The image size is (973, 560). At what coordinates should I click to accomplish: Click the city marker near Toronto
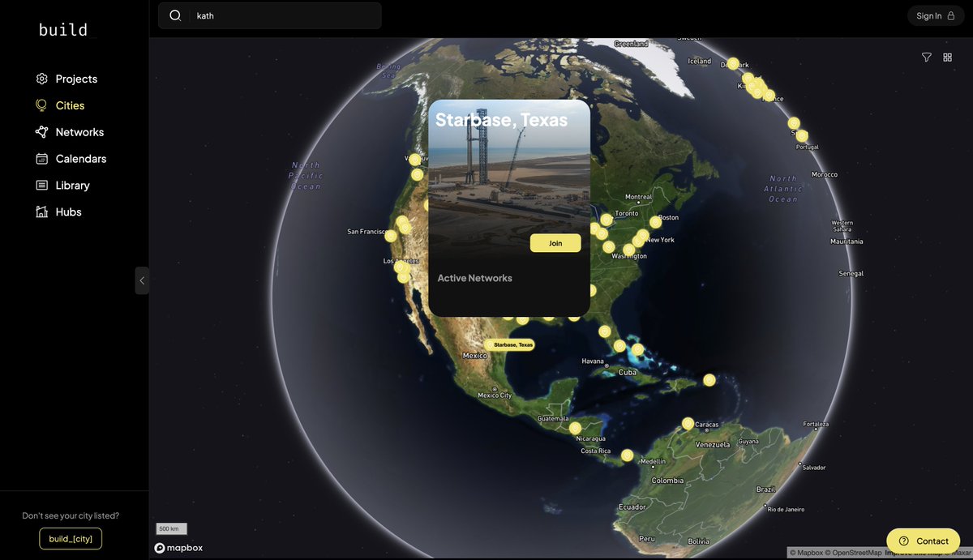coord(607,220)
